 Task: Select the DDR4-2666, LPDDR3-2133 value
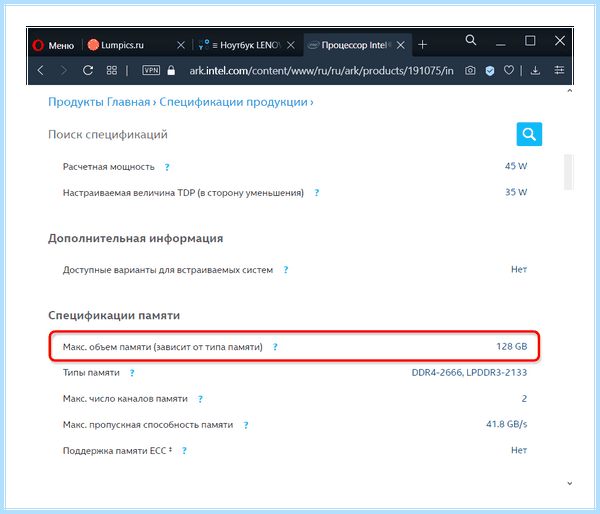(469, 372)
